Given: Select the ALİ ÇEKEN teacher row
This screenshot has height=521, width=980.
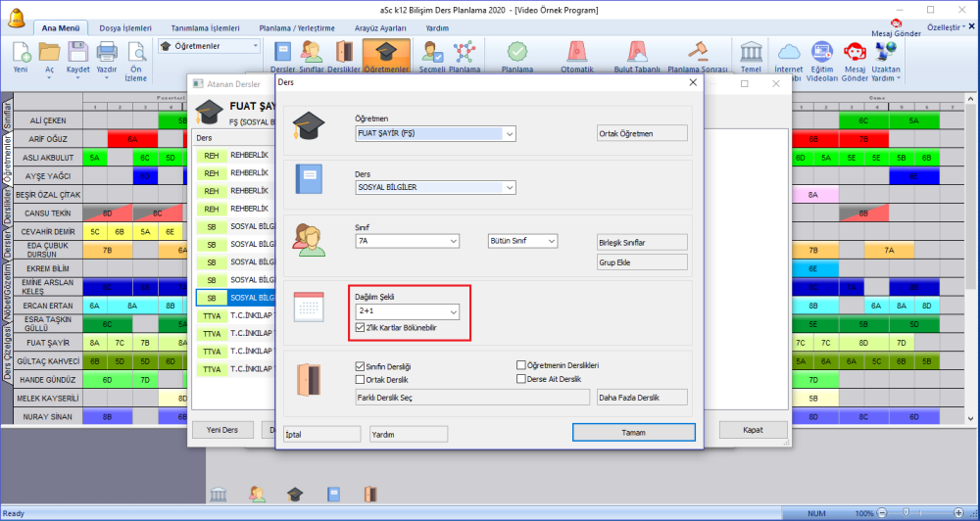Looking at the screenshot, I should [x=48, y=120].
